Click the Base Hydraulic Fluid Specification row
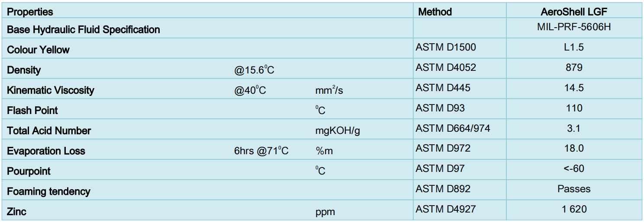This screenshot has width=644, height=222. point(322,30)
